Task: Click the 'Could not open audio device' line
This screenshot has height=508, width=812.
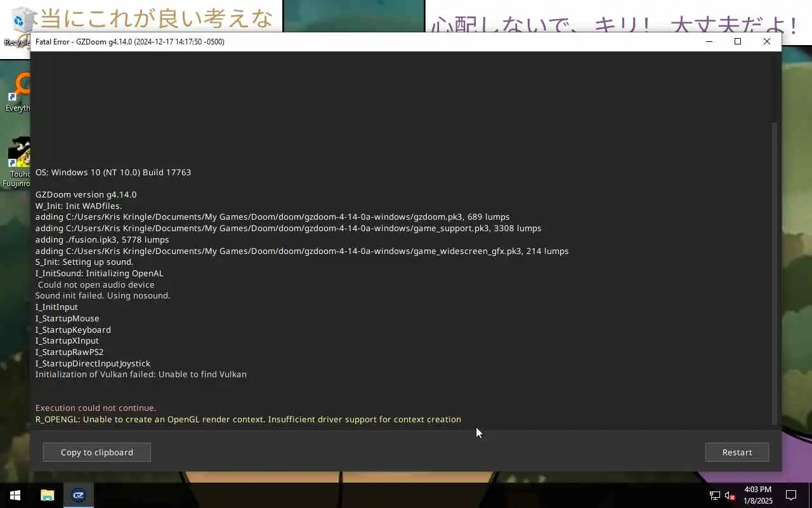Action: (x=96, y=284)
